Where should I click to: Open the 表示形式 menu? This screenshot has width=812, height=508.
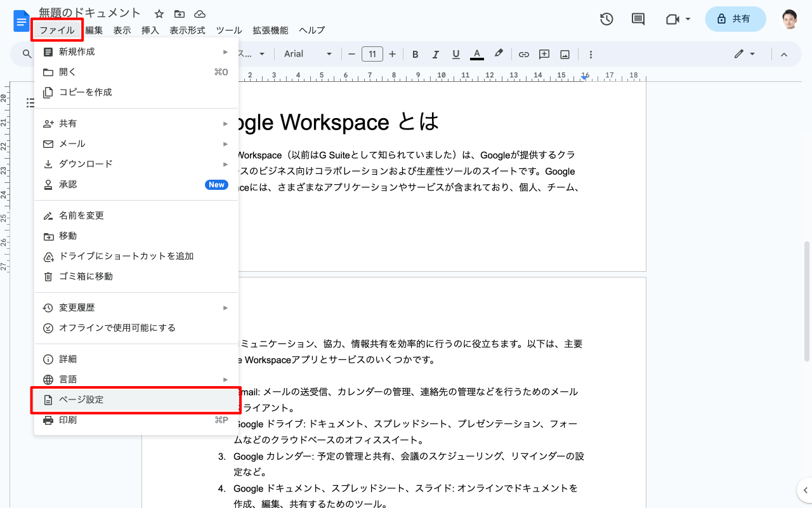(x=187, y=30)
